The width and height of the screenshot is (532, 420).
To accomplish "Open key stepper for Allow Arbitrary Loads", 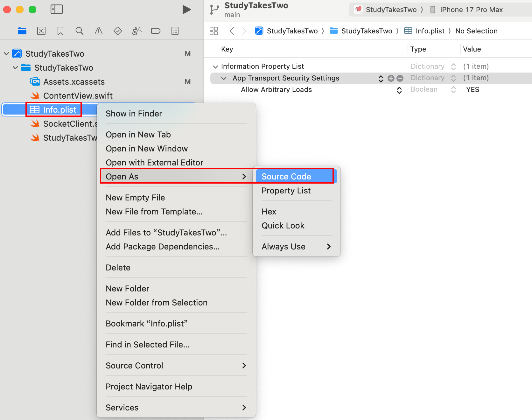I will tap(399, 90).
